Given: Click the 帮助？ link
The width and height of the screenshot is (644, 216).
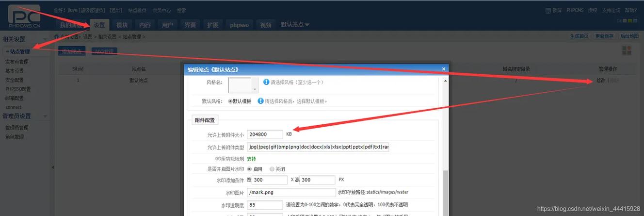Looking at the screenshot, I should (x=630, y=10).
